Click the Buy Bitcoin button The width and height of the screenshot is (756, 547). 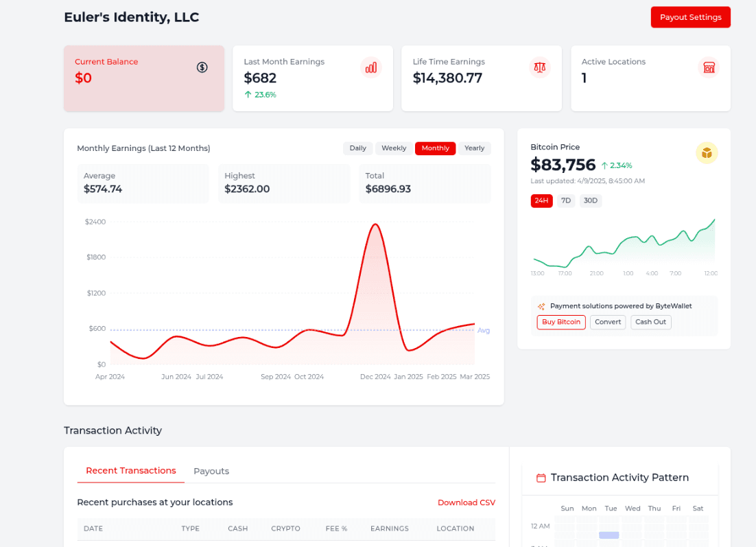[x=560, y=322]
